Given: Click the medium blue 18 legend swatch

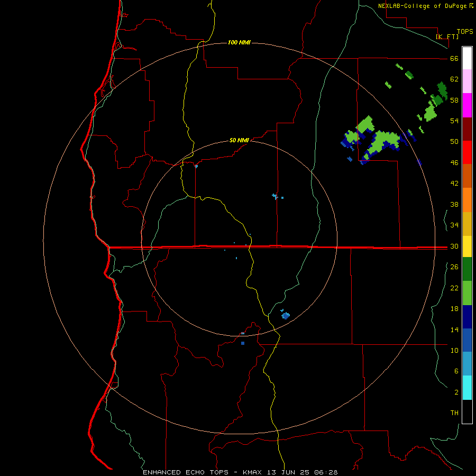Looking at the screenshot, I should pos(467,340).
